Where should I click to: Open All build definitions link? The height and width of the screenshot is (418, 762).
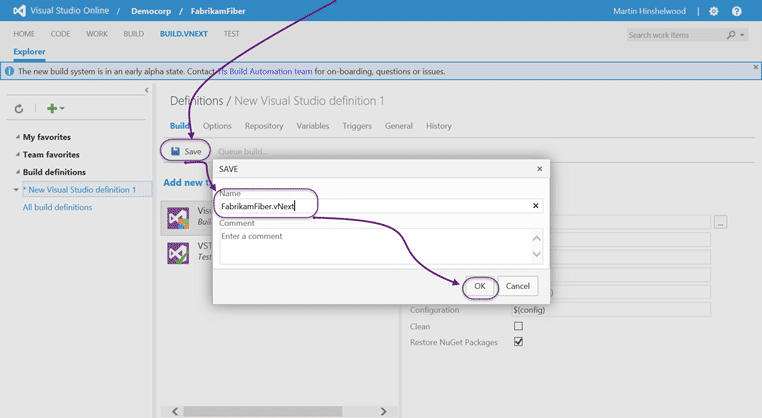[57, 207]
